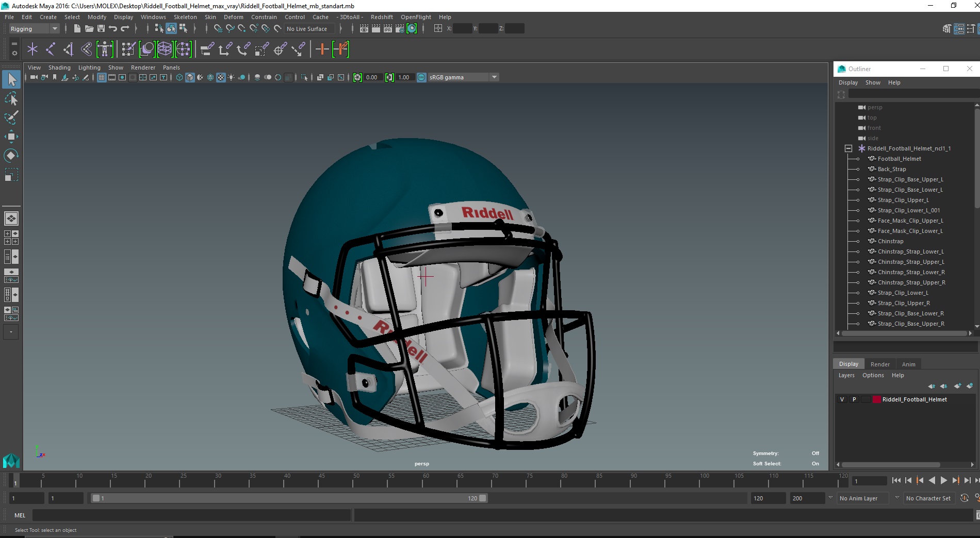Click the New Scene icon
Viewport: 980px width, 538px height.
click(77, 29)
